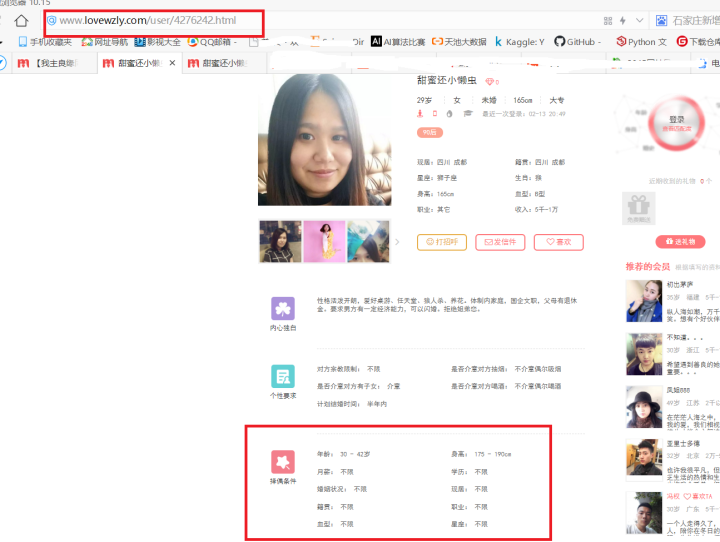This screenshot has width=720, height=542.
Task: Click the 个性要求 document icon
Action: click(x=283, y=377)
